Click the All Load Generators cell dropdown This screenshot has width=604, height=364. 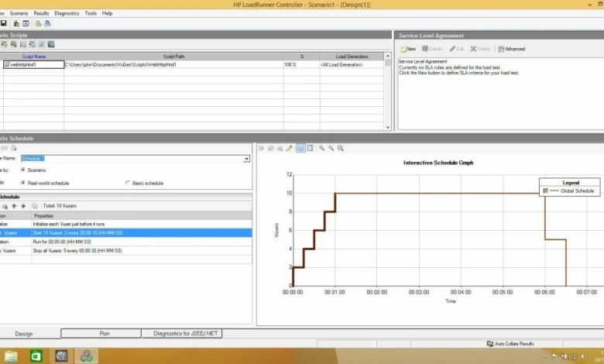tap(352, 65)
